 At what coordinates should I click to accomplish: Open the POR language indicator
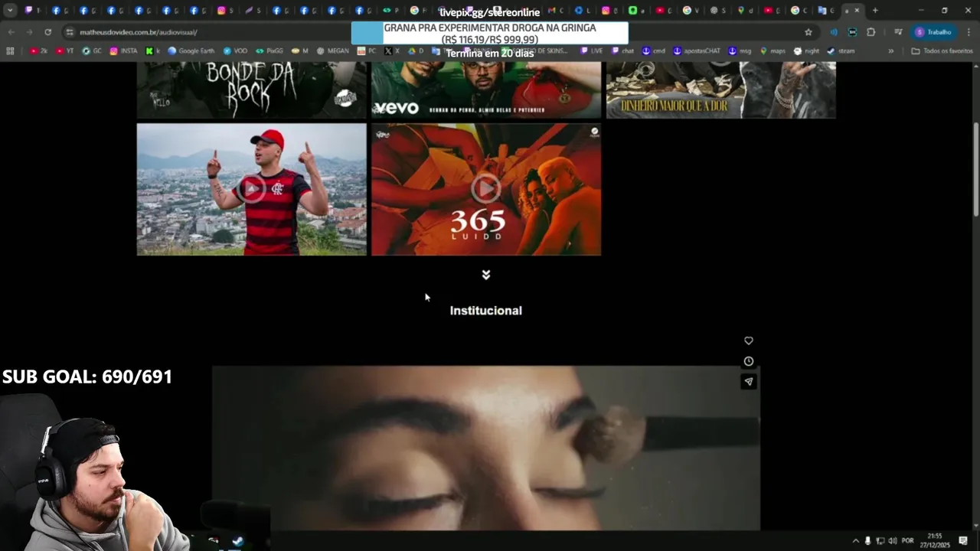(x=907, y=540)
